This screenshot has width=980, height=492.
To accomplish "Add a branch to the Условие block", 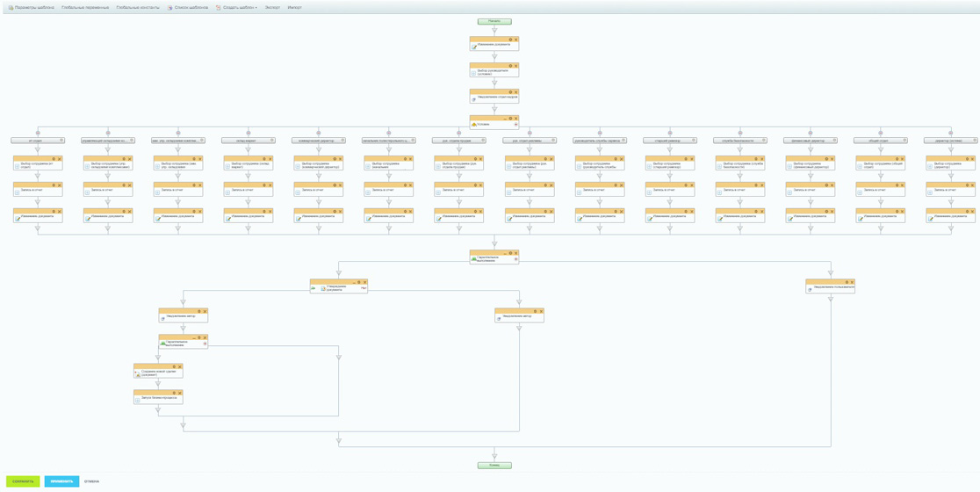I will 515,125.
